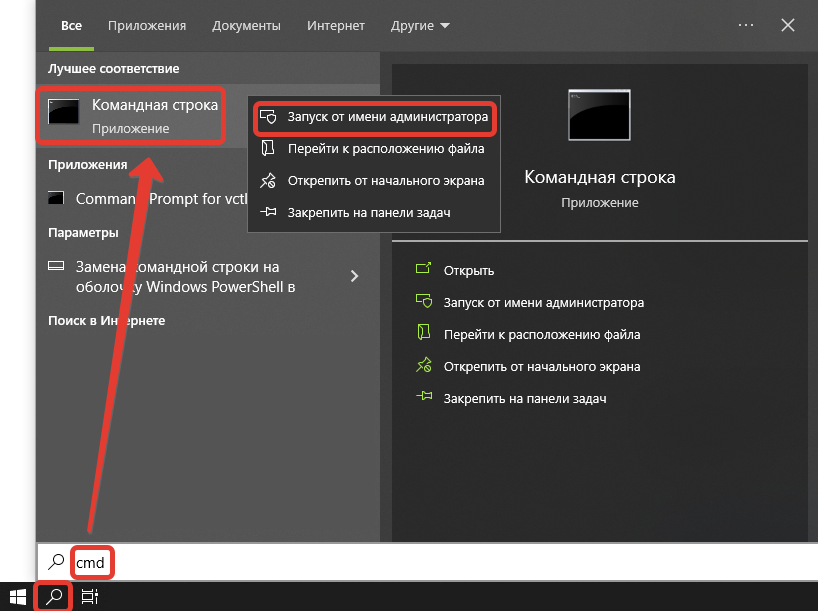818x611 pixels.
Task: Open the three-dot options menu
Action: click(746, 25)
